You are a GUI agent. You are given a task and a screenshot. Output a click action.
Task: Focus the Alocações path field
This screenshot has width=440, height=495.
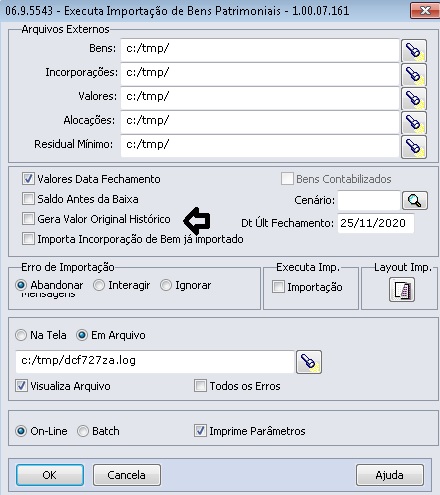click(260, 122)
